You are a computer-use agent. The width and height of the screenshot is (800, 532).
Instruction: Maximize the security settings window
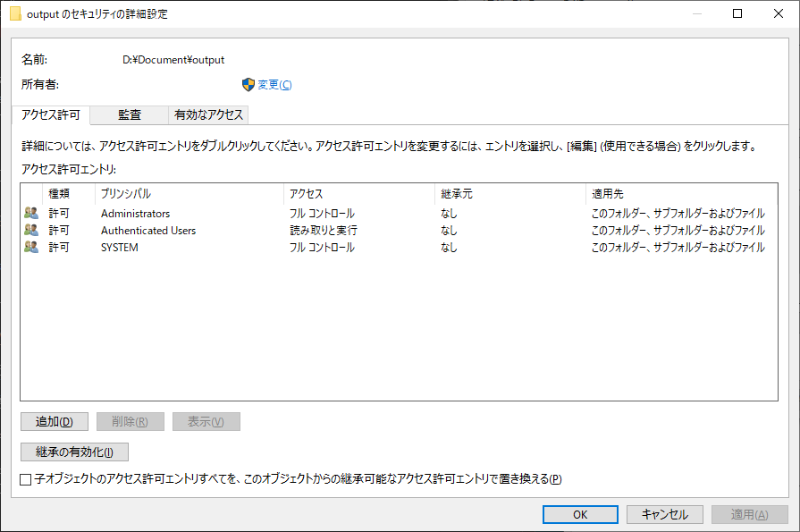(737, 14)
